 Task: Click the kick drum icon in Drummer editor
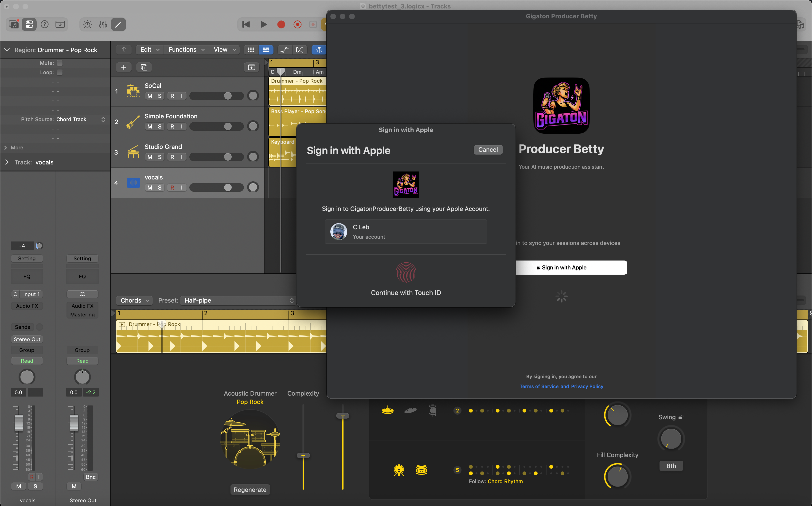point(399,470)
